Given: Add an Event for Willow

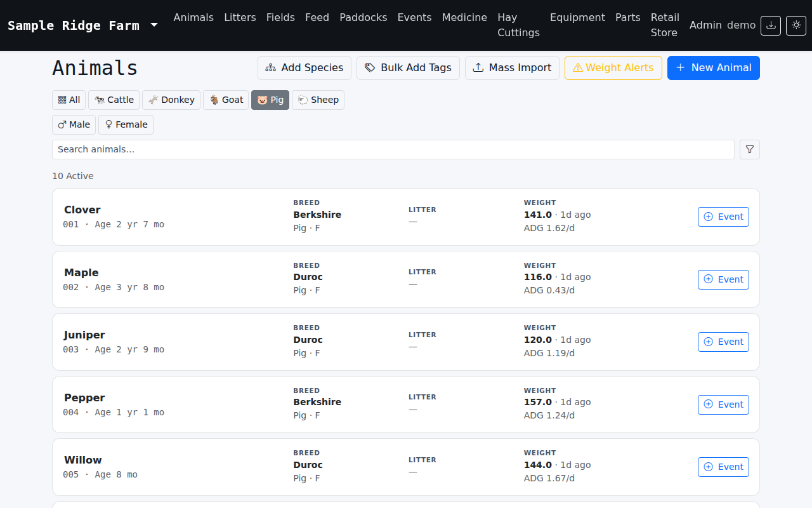Looking at the screenshot, I should pyautogui.click(x=723, y=467).
